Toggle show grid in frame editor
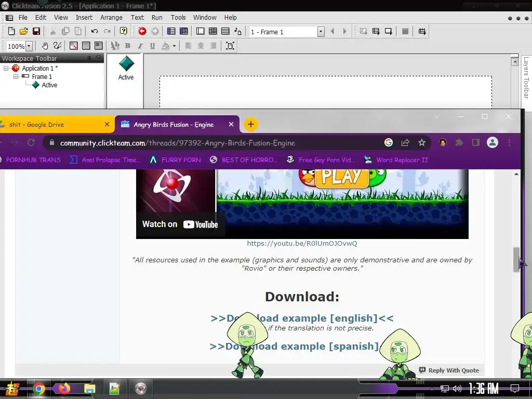 click(86, 46)
